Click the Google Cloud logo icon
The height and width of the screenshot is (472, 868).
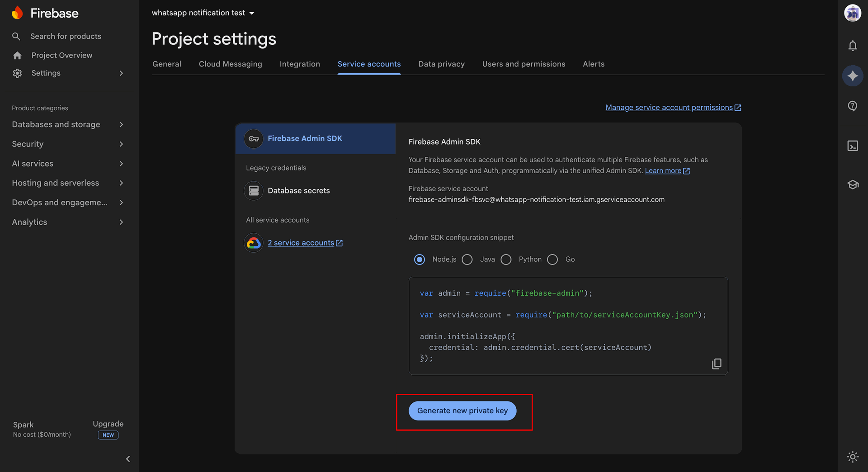pyautogui.click(x=254, y=243)
